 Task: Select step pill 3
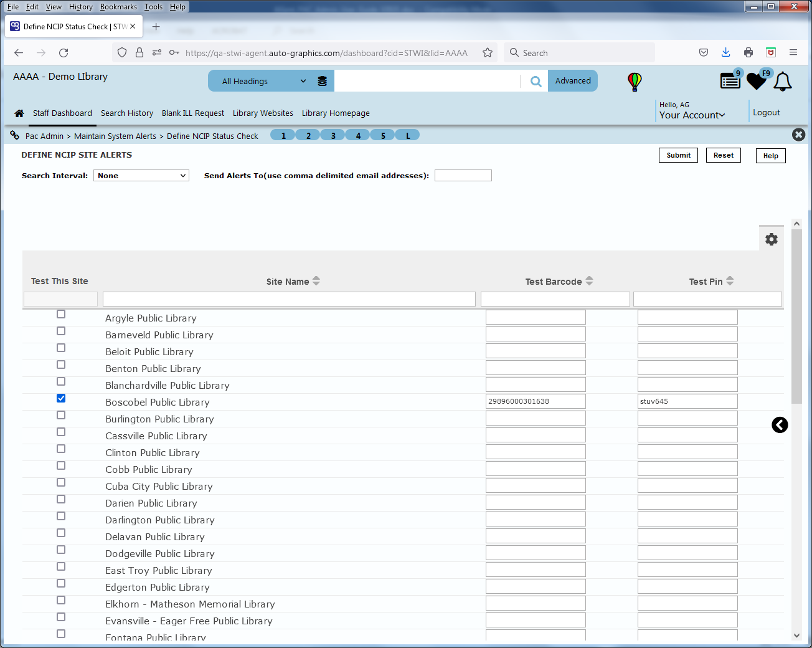click(333, 135)
